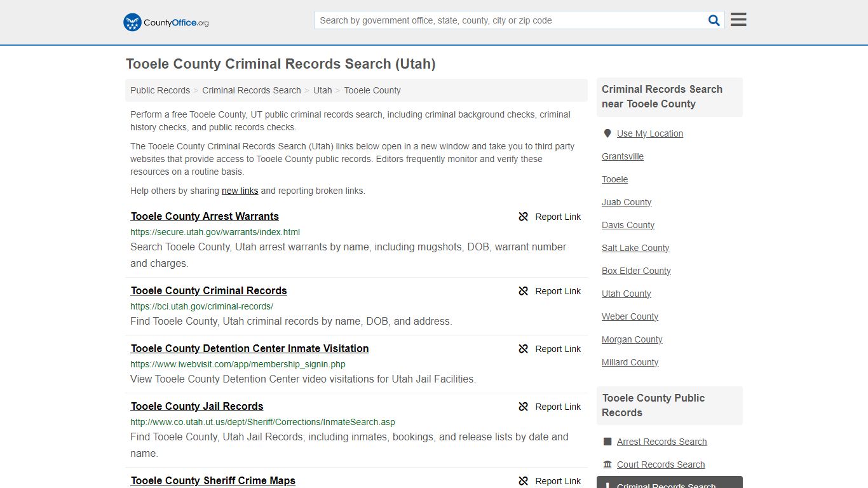Open Detention Center Inmate Visitation title
This screenshot has width=868, height=488.
pos(250,348)
